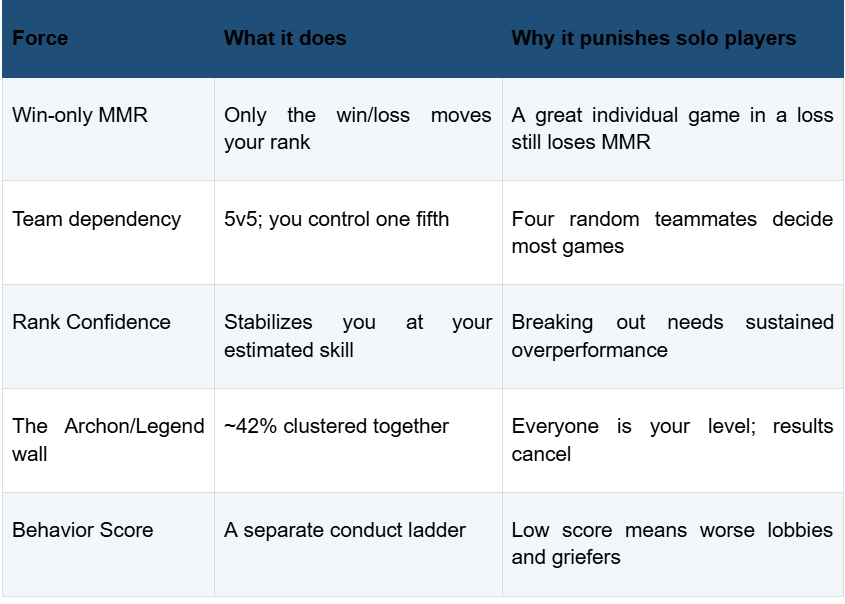Select the 'Team dependency' row label
Viewport: 845px width, 604px height.
(x=96, y=220)
